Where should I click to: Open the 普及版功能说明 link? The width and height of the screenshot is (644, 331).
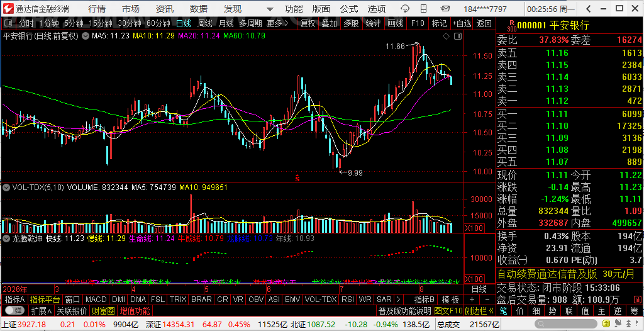coord(404,310)
